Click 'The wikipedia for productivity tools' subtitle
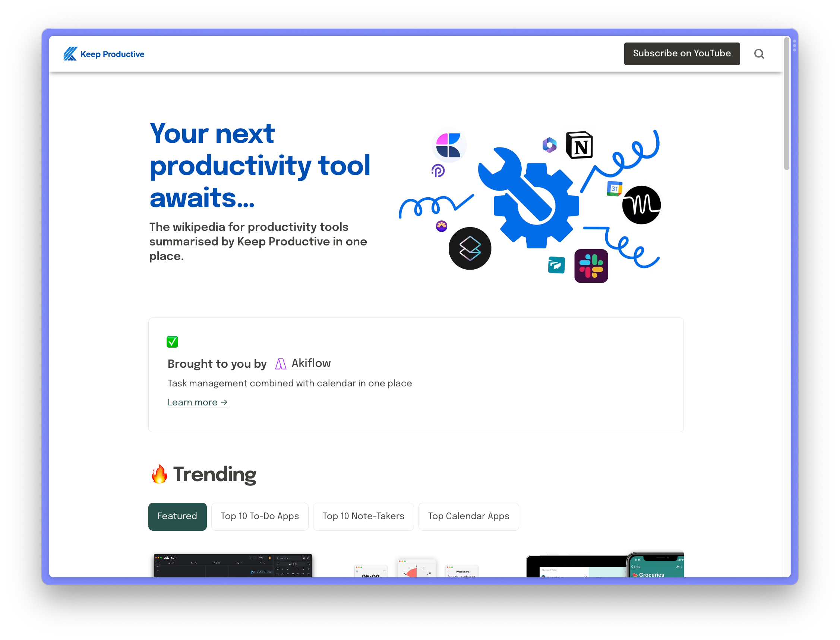The width and height of the screenshot is (840, 640). coord(258,241)
